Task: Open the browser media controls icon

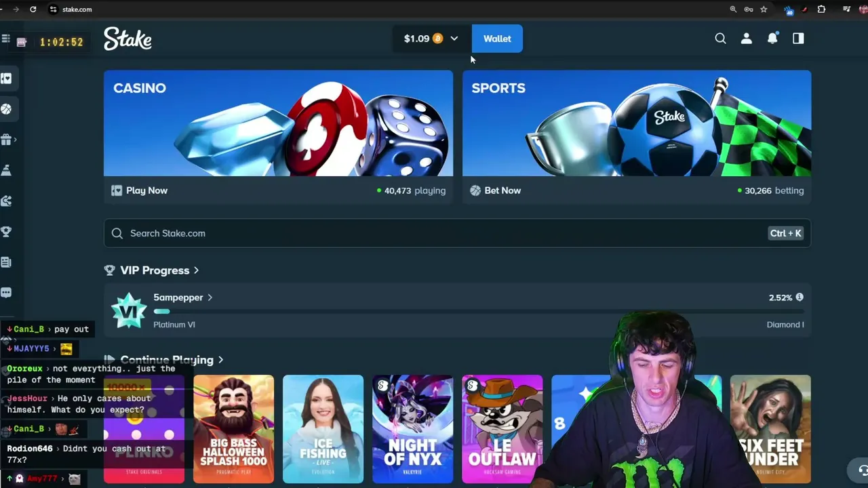Action: (x=847, y=9)
